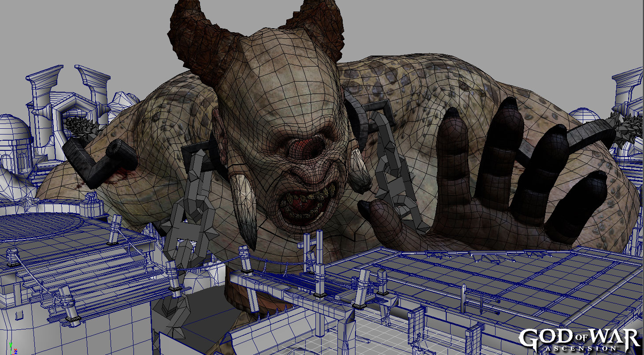Click the viewport axis gizmo in the corner
This screenshot has width=644, height=355.
[x=14, y=349]
